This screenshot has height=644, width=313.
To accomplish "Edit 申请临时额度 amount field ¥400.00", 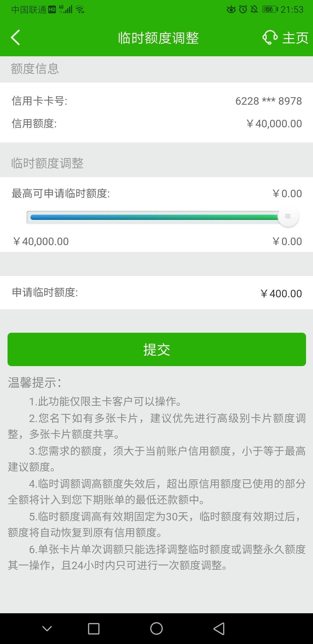I will coord(281,294).
